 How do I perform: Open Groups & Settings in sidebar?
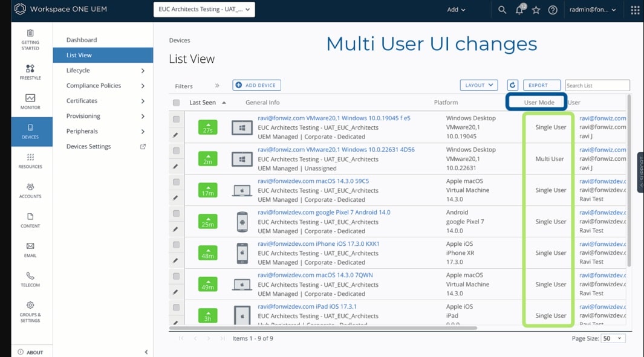[30, 312]
